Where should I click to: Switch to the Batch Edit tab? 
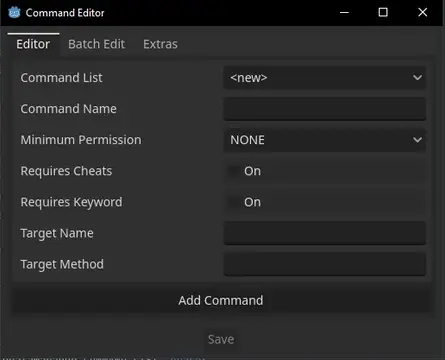tap(97, 44)
